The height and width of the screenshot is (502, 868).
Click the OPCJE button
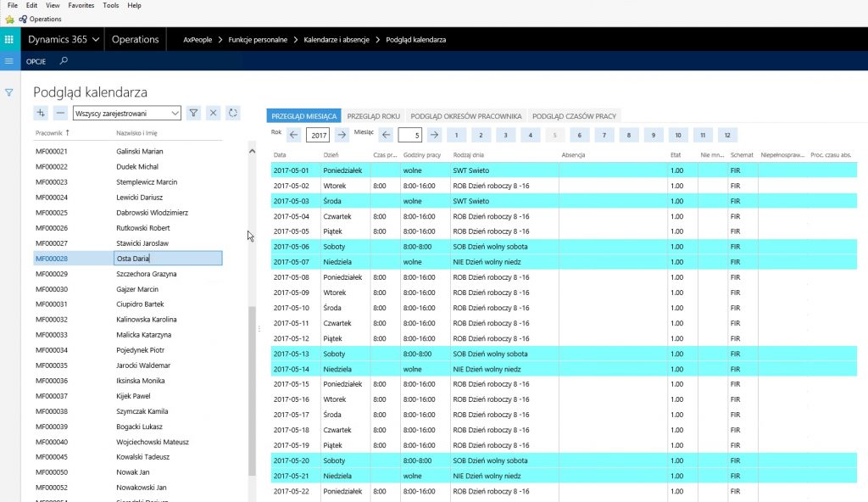click(x=36, y=61)
